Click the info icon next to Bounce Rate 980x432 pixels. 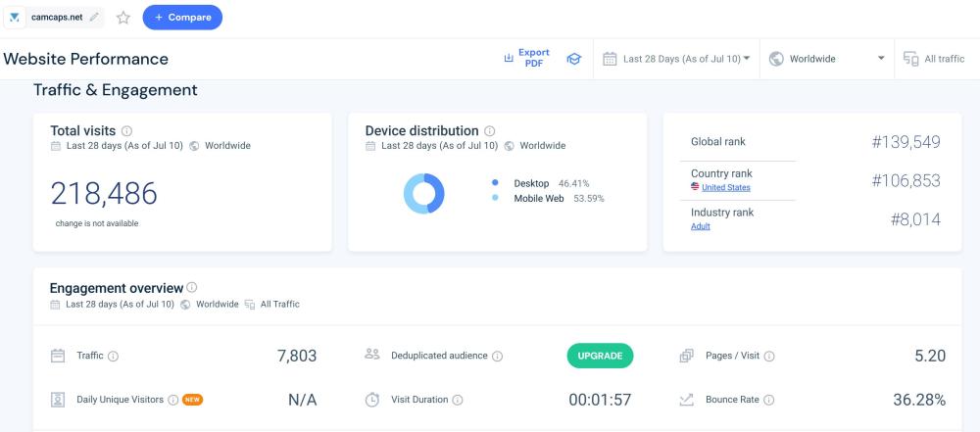769,400
